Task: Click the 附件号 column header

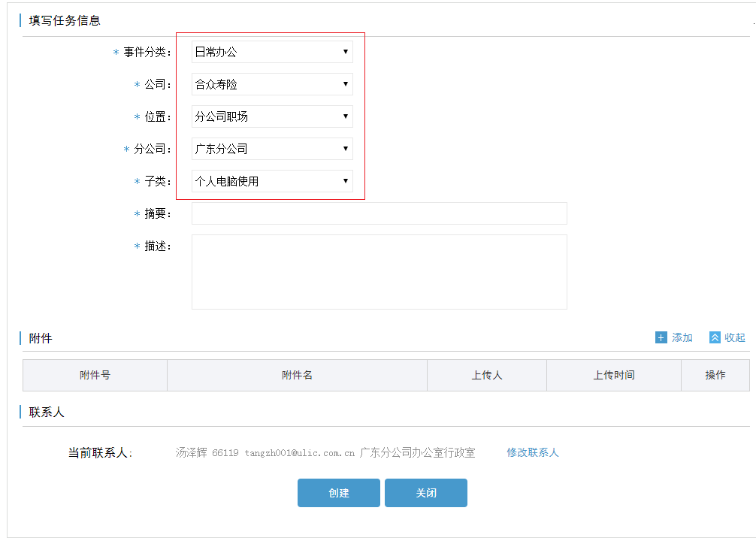Action: click(95, 375)
